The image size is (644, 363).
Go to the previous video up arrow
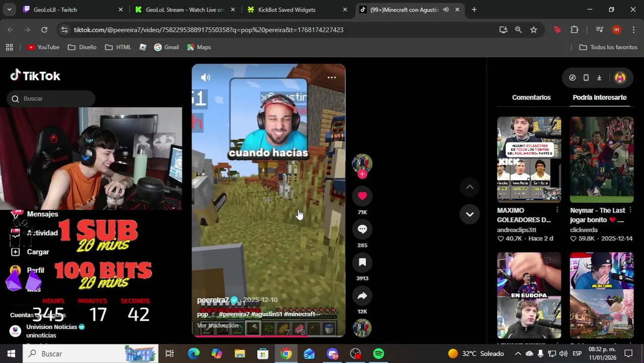coord(470,187)
